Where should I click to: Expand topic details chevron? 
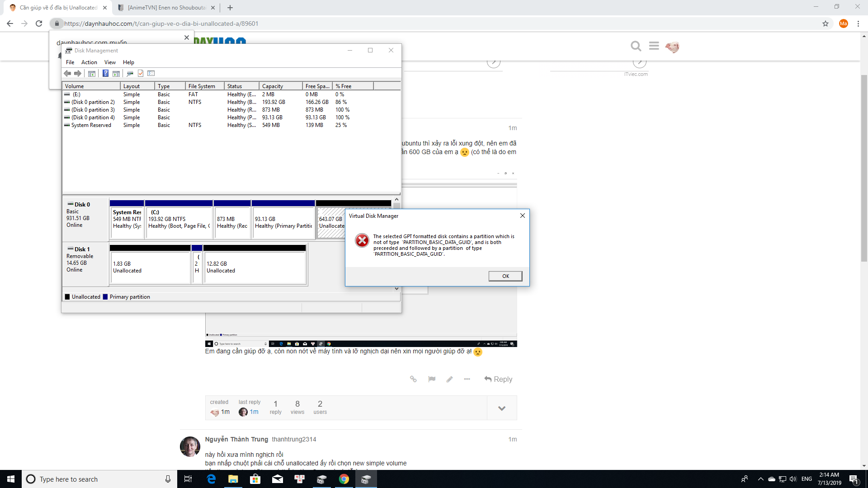point(502,408)
